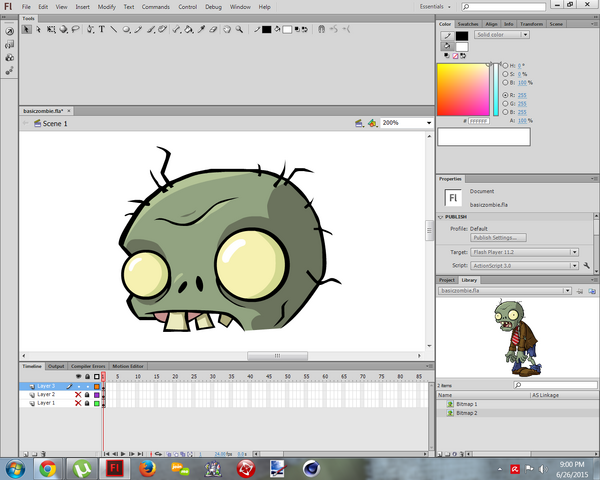The width and height of the screenshot is (600, 480).
Task: Open the Solid color type dropdown
Action: point(502,35)
